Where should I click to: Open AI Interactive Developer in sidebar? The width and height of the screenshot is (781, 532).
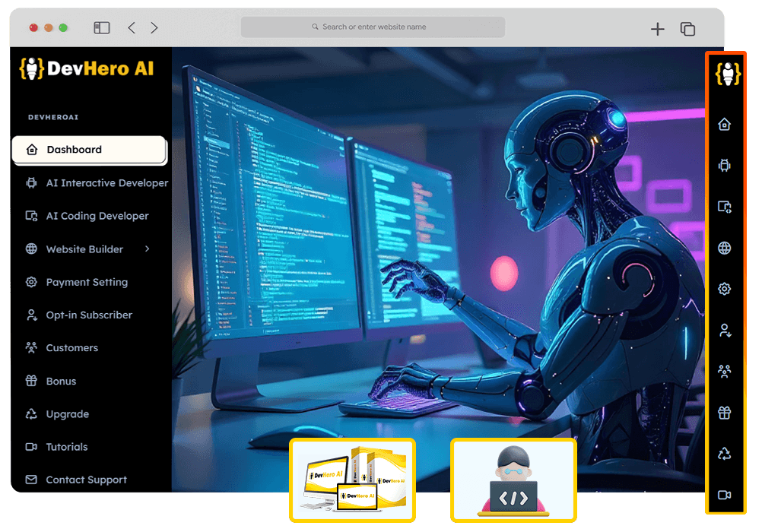[x=106, y=183]
